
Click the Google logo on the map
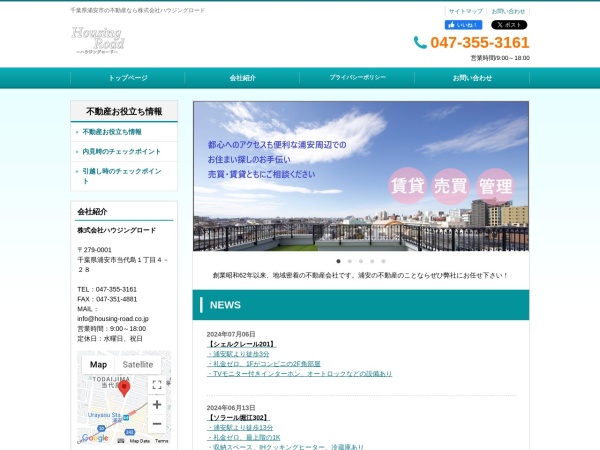tap(95, 438)
